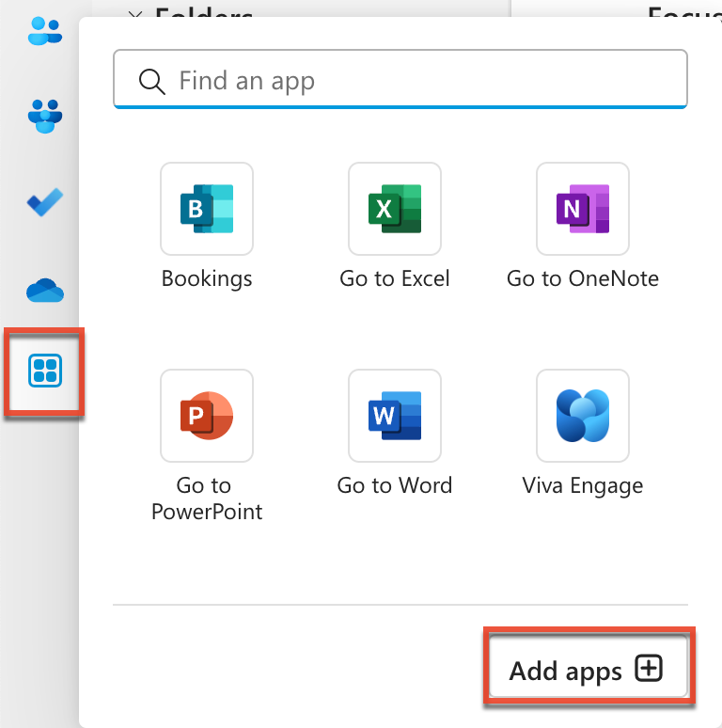Click the Go to PowerPoint text label

click(x=207, y=499)
